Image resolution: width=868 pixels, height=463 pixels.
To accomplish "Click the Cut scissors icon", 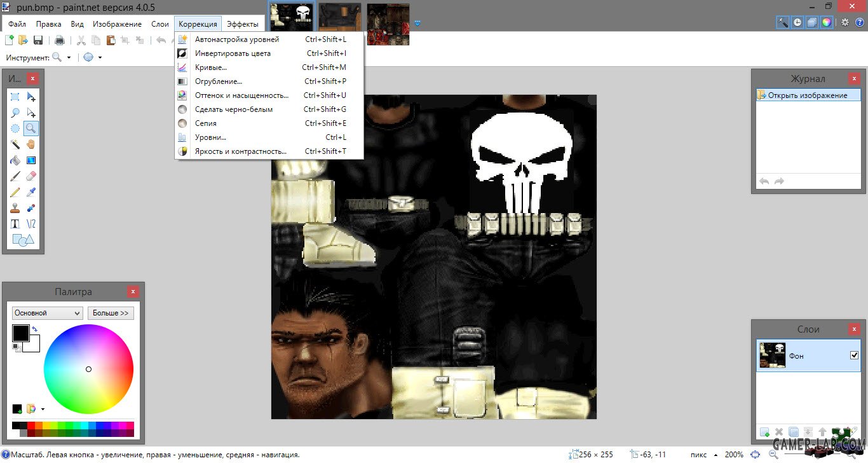I will tap(81, 40).
